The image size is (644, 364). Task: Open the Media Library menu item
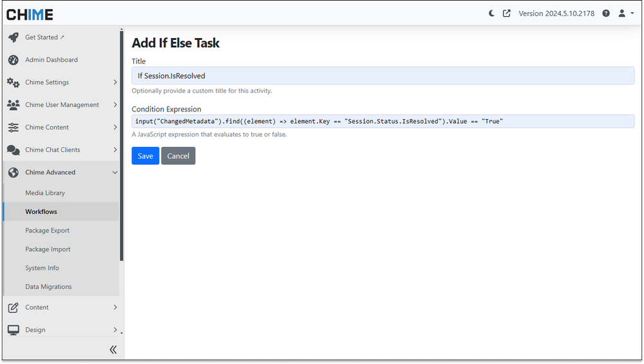(x=45, y=193)
